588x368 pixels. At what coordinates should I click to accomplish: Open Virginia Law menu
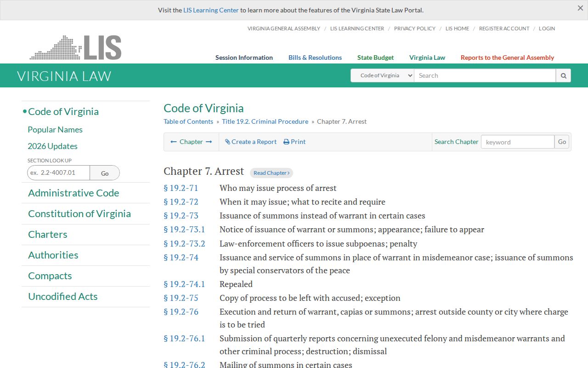(x=427, y=57)
